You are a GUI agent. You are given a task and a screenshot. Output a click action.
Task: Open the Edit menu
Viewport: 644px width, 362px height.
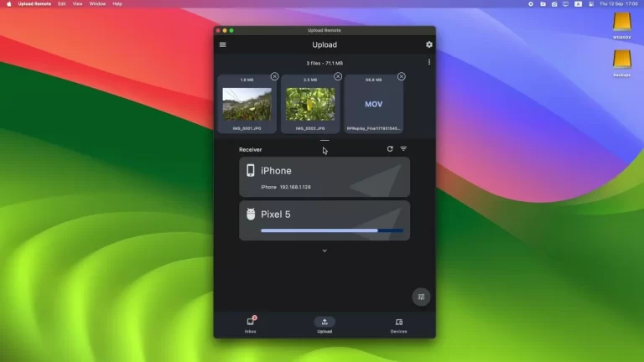pos(61,3)
